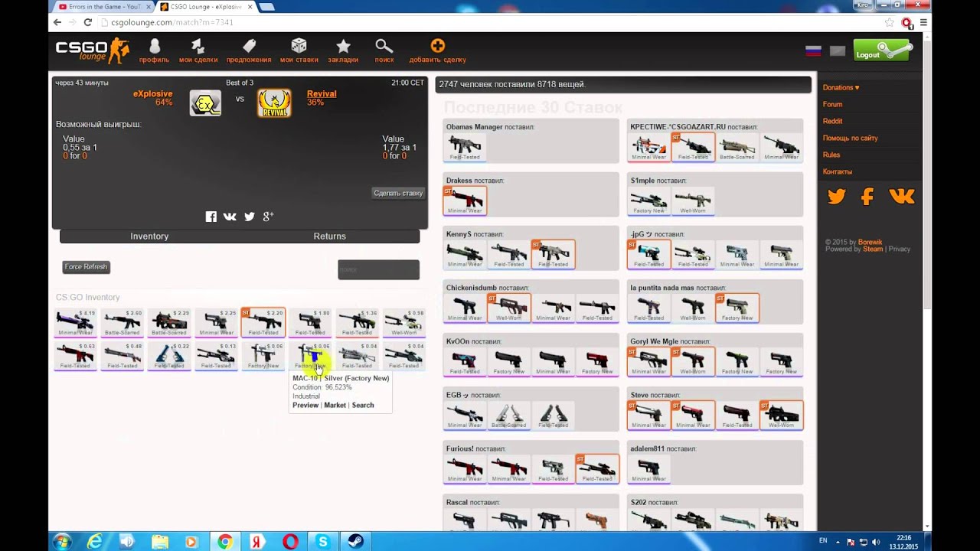
Task: Click Force Refresh button
Action: coord(86,267)
